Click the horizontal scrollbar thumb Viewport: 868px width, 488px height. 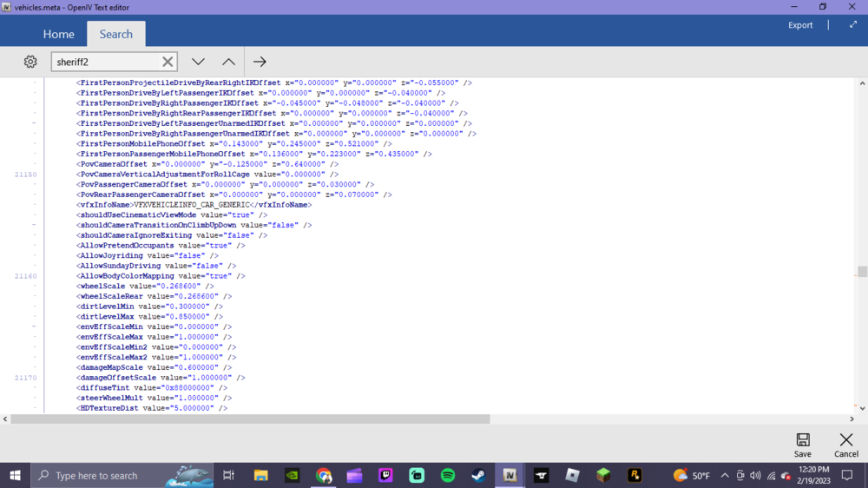(250, 419)
